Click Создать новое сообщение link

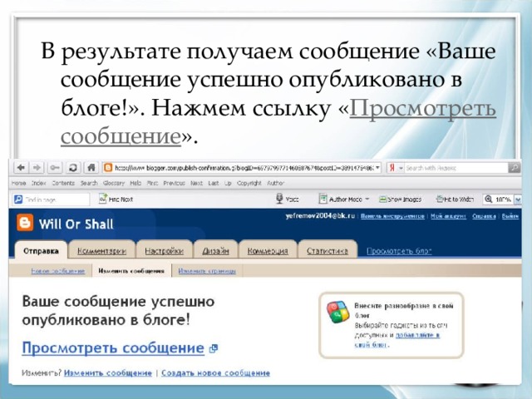(x=215, y=373)
